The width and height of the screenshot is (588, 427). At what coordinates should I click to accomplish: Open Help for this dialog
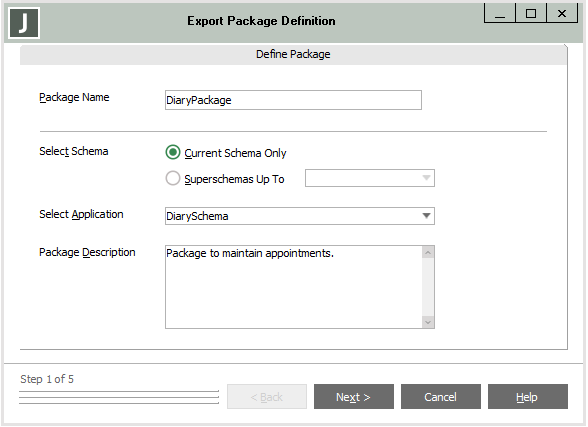click(x=528, y=397)
